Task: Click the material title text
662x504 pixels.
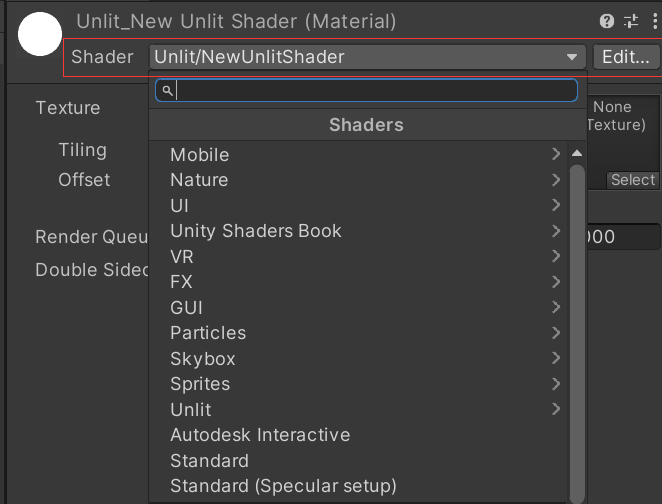Action: pyautogui.click(x=236, y=21)
